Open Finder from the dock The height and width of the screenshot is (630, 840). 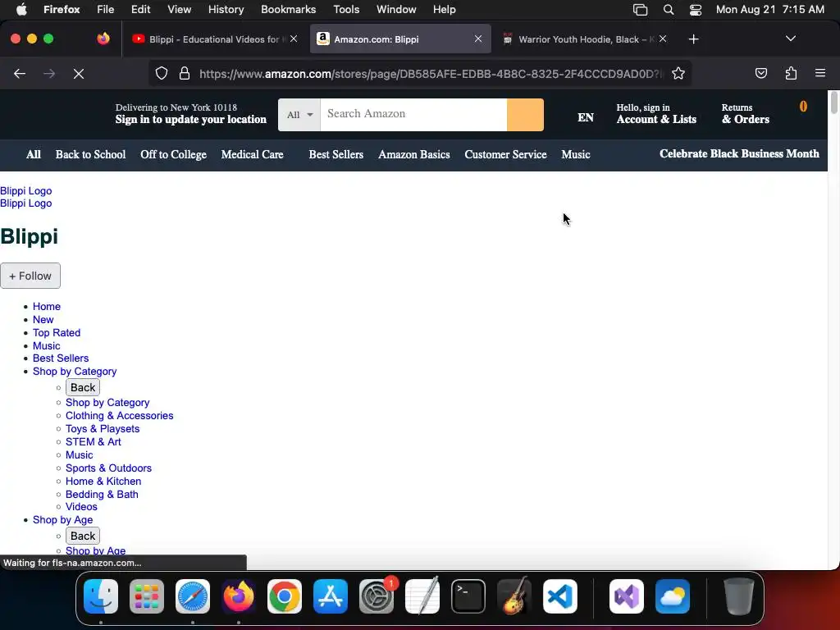point(101,596)
